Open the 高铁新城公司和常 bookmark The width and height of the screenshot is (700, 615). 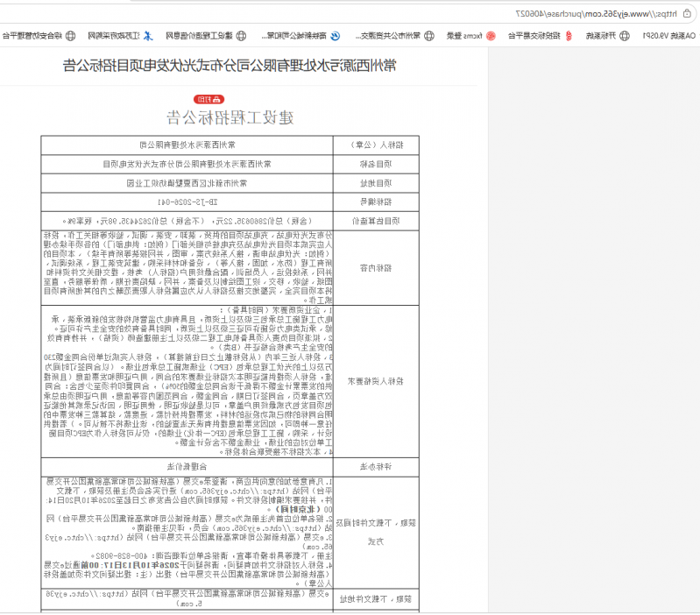[x=301, y=36]
